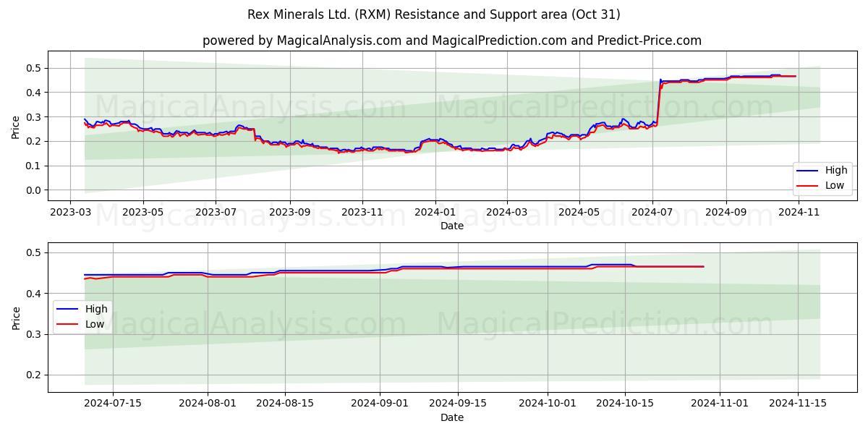Click the 'Price' y-axis label of upper chart
Viewport: 868px width, 434px height.
[x=16, y=126]
